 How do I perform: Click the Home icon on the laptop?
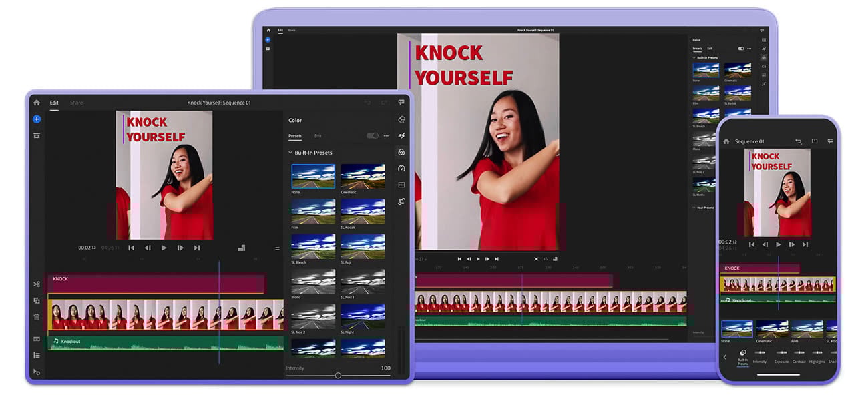click(x=268, y=30)
